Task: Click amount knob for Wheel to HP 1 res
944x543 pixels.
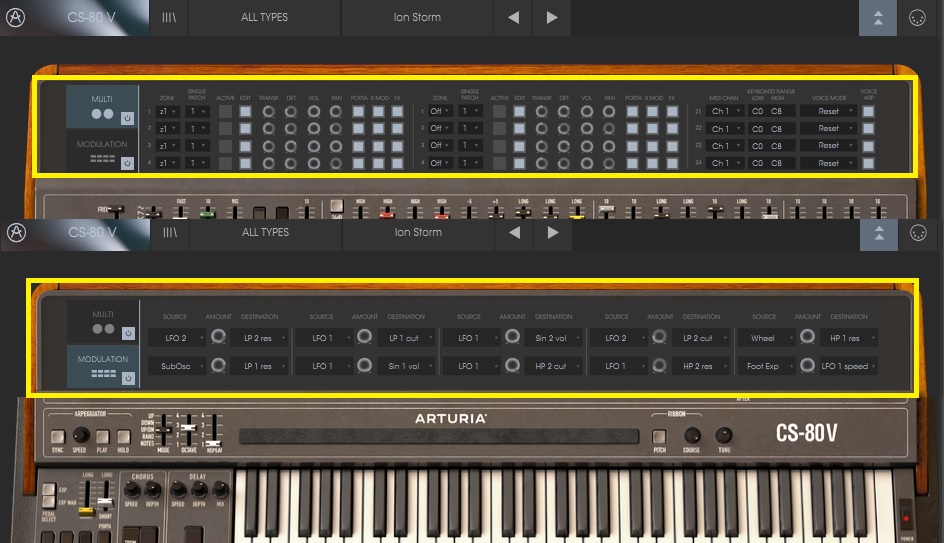Action: (807, 337)
